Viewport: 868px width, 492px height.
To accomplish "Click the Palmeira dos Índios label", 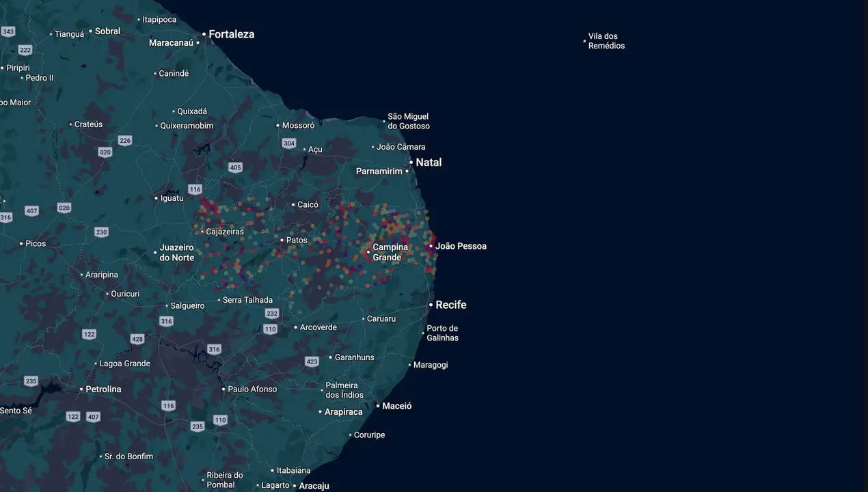I will click(x=344, y=390).
